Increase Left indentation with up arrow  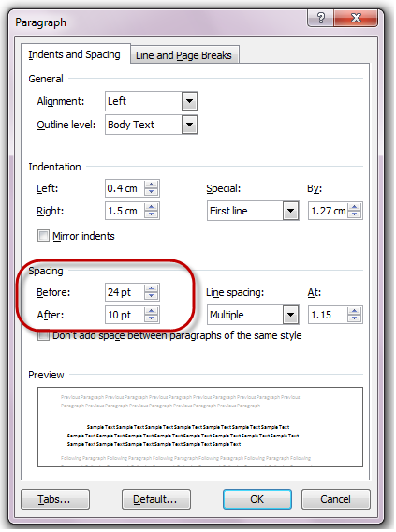pyautogui.click(x=152, y=185)
